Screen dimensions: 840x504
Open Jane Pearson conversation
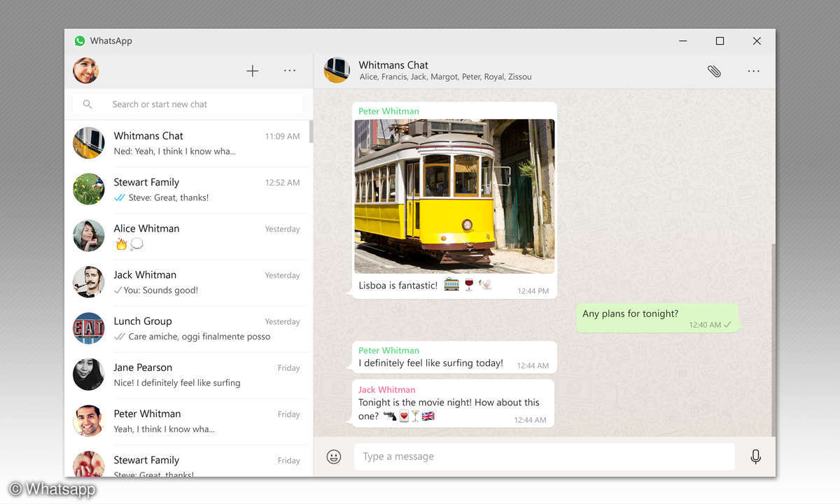188,374
